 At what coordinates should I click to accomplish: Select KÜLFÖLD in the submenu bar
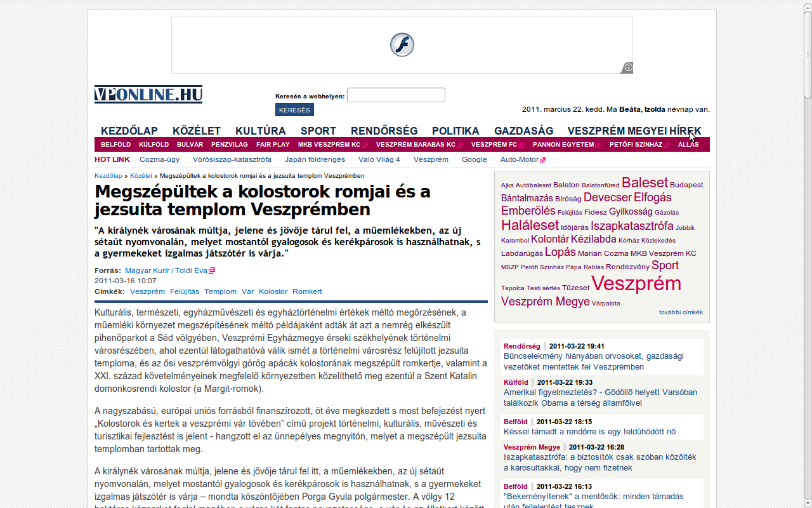point(154,145)
